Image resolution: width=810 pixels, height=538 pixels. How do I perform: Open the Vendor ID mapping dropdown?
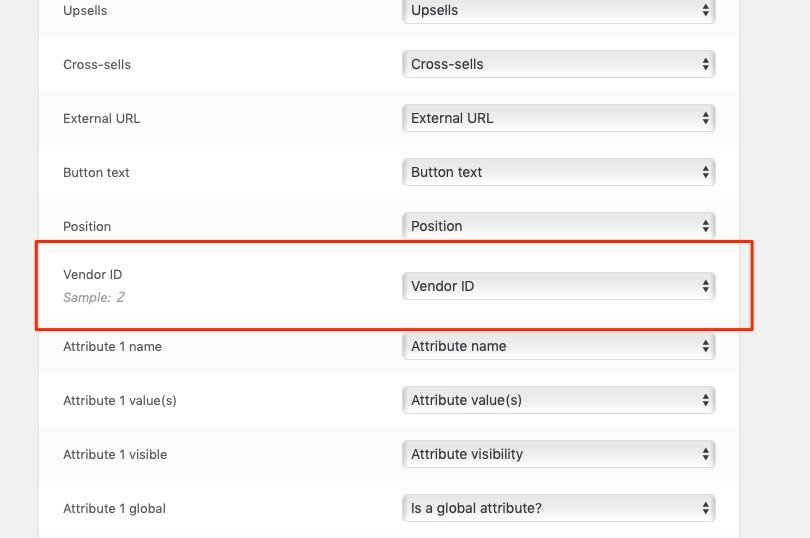(x=558, y=286)
